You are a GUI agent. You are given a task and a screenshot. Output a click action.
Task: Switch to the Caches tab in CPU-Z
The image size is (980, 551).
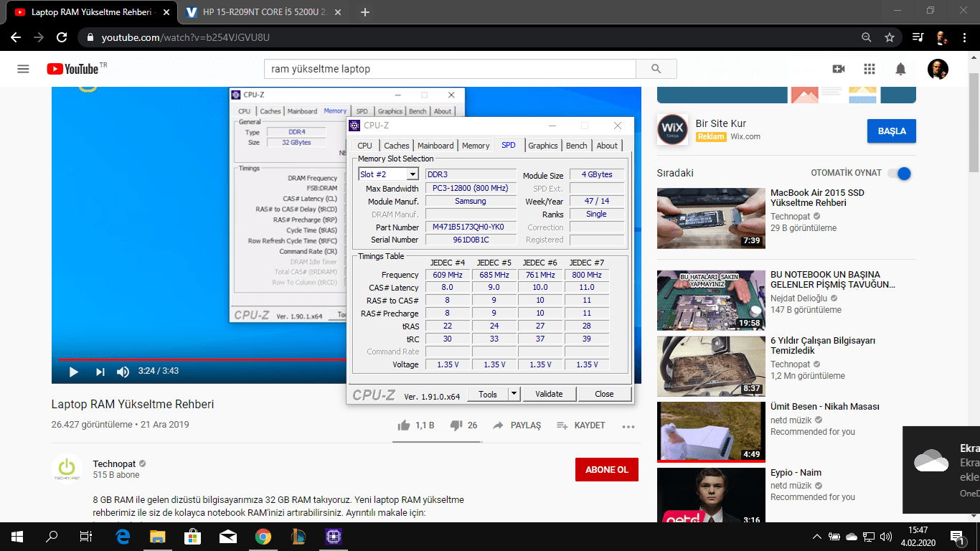[396, 146]
